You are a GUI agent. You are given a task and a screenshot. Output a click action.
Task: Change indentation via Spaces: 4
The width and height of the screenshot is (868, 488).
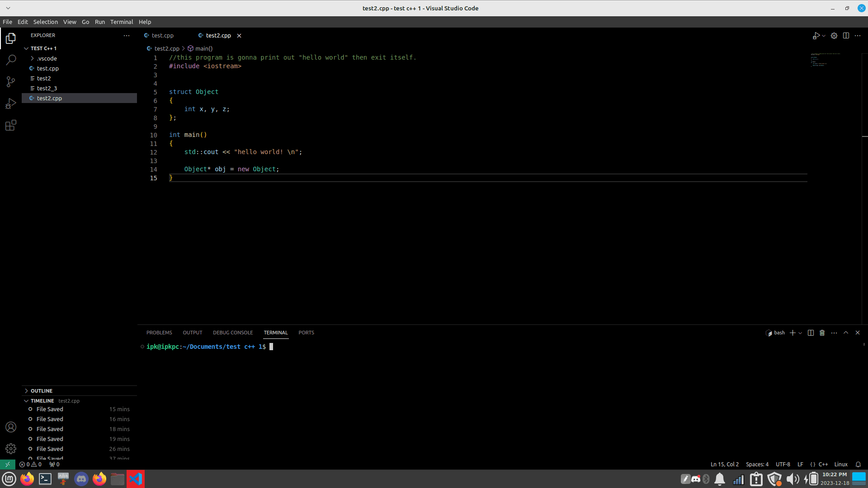tap(757, 465)
